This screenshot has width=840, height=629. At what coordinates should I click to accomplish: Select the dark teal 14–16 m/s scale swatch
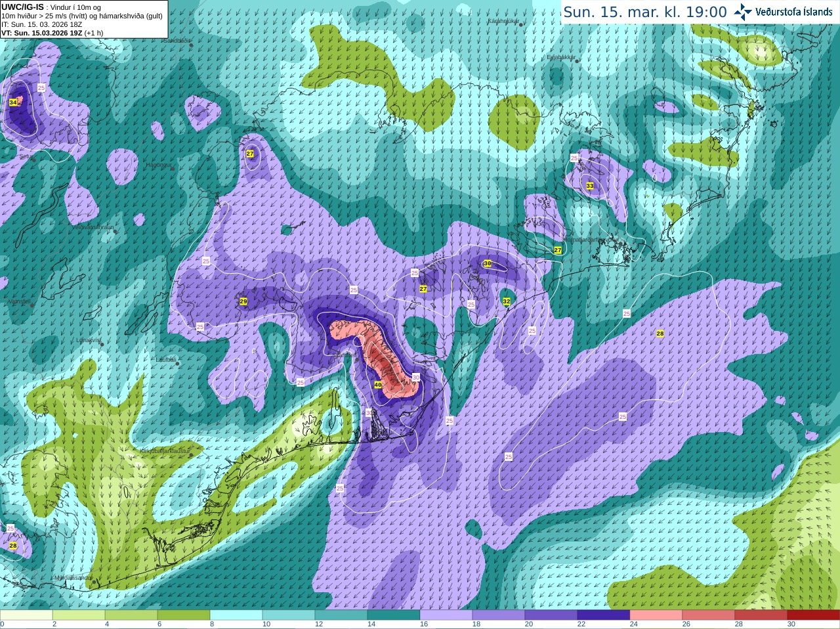click(394, 615)
